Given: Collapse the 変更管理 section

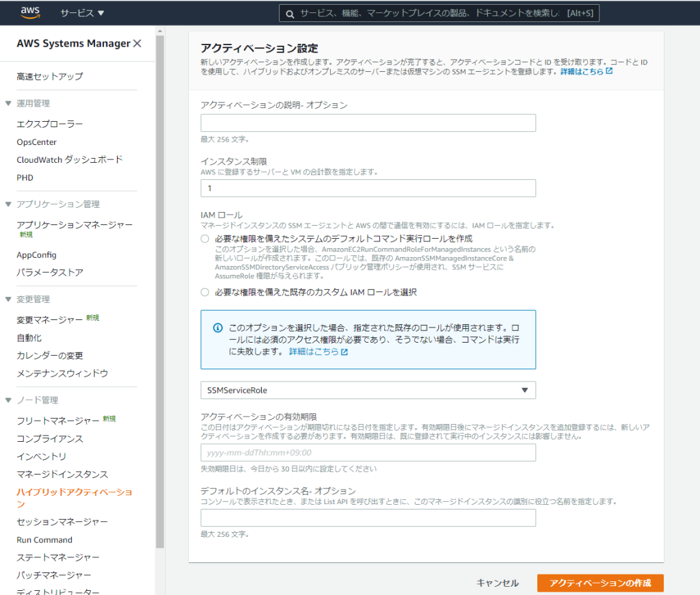Looking at the screenshot, I should (x=8, y=300).
